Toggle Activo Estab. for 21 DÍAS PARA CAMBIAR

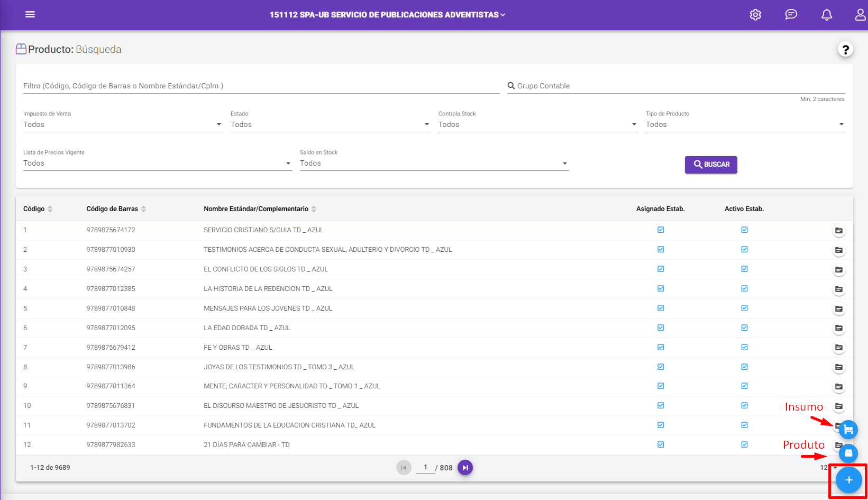744,444
